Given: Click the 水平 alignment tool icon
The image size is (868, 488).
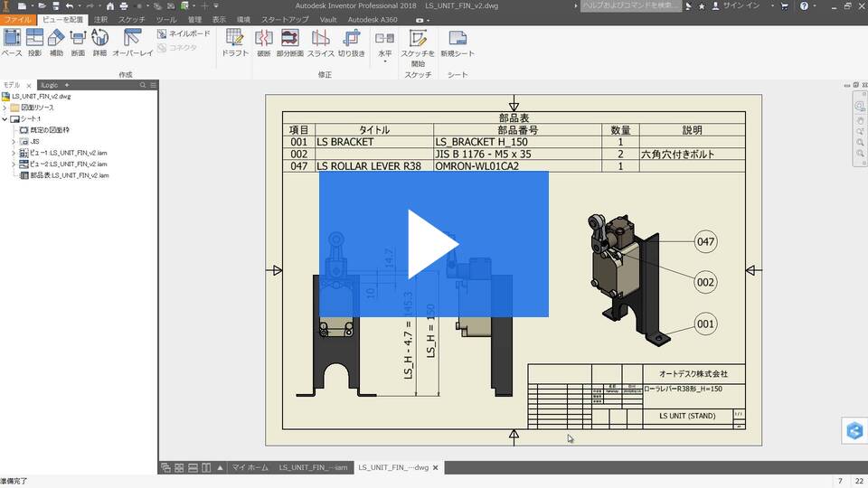Looking at the screenshot, I should pos(384,38).
